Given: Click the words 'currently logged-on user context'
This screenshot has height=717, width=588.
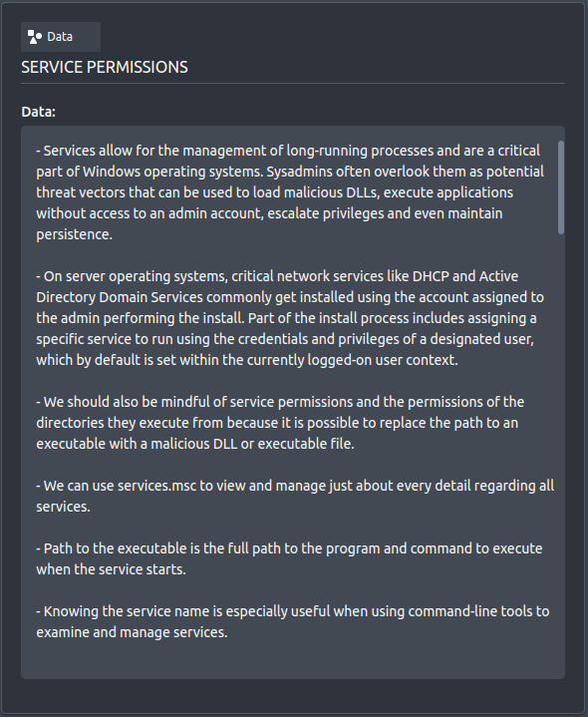Looking at the screenshot, I should [x=352, y=360].
